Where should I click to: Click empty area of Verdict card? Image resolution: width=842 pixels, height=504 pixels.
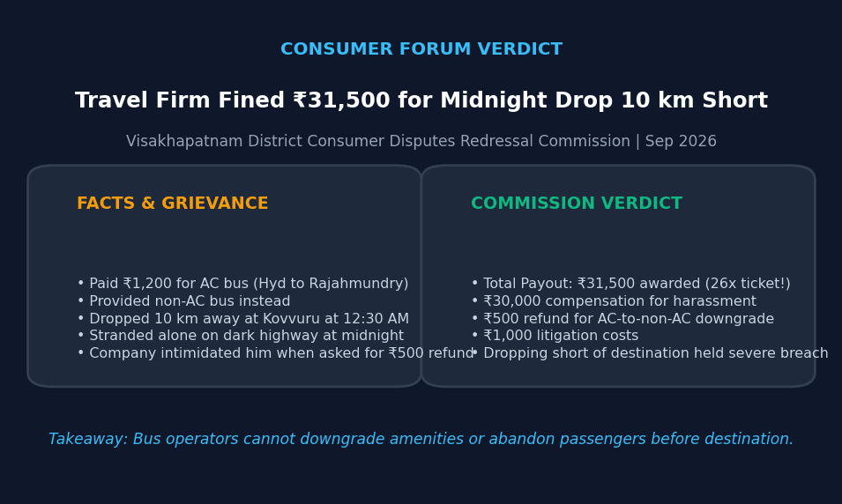617,241
